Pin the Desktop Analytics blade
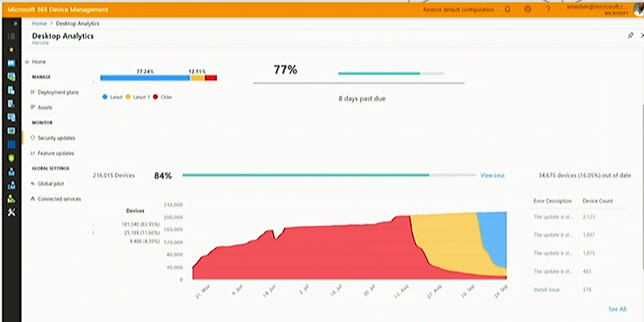Image resolution: width=644 pixels, height=322 pixels. 630,36
